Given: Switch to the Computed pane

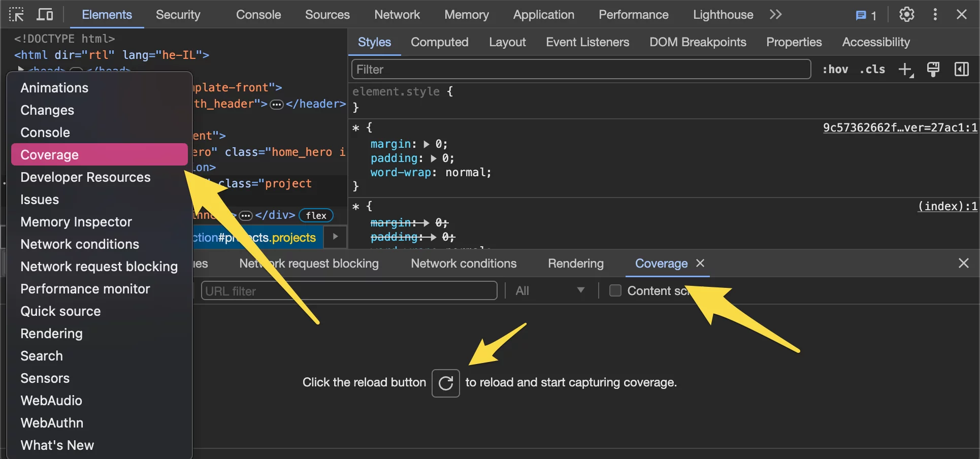Looking at the screenshot, I should point(440,42).
